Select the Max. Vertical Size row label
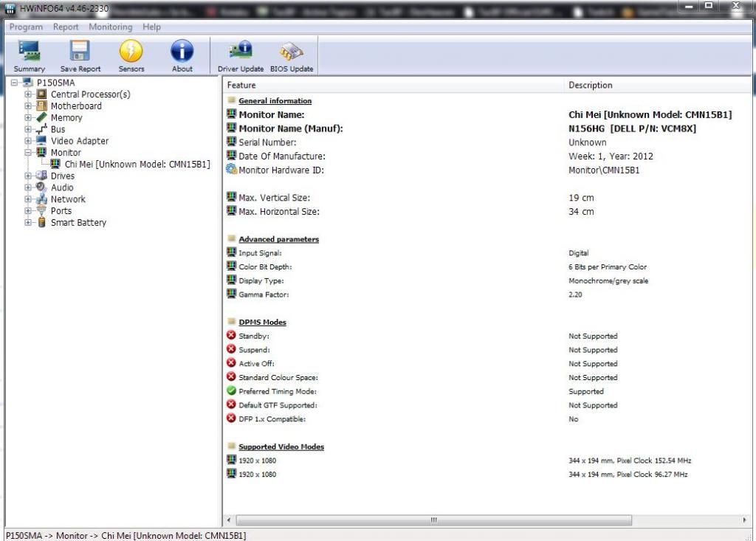Screen dimensions: 756x541 (x=275, y=198)
